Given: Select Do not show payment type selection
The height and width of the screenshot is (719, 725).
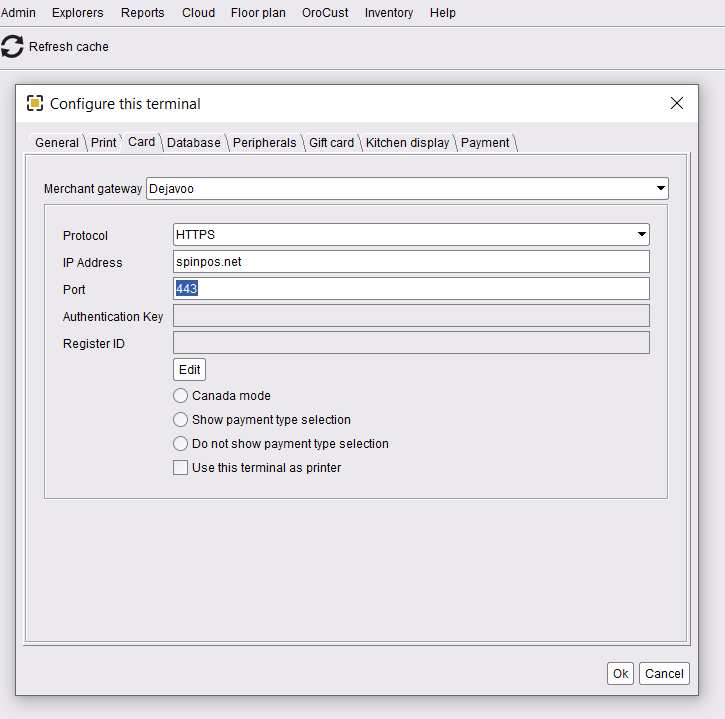Looking at the screenshot, I should tap(180, 444).
